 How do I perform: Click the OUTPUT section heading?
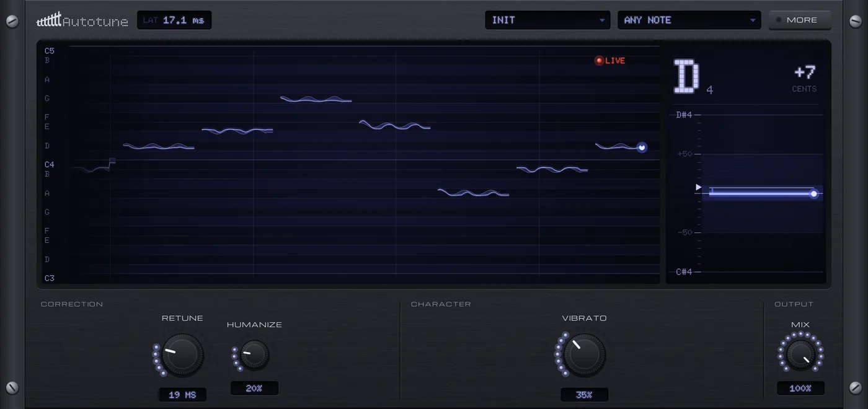794,304
